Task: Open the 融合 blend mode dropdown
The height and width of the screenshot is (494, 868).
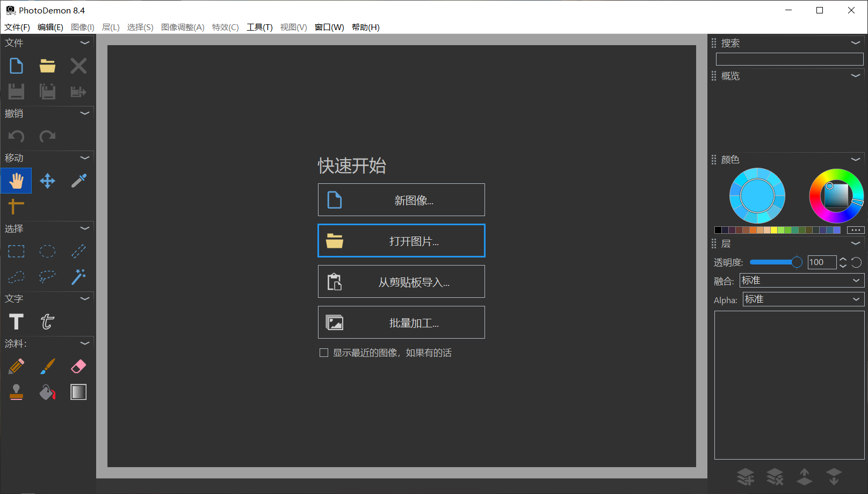Action: (x=802, y=280)
